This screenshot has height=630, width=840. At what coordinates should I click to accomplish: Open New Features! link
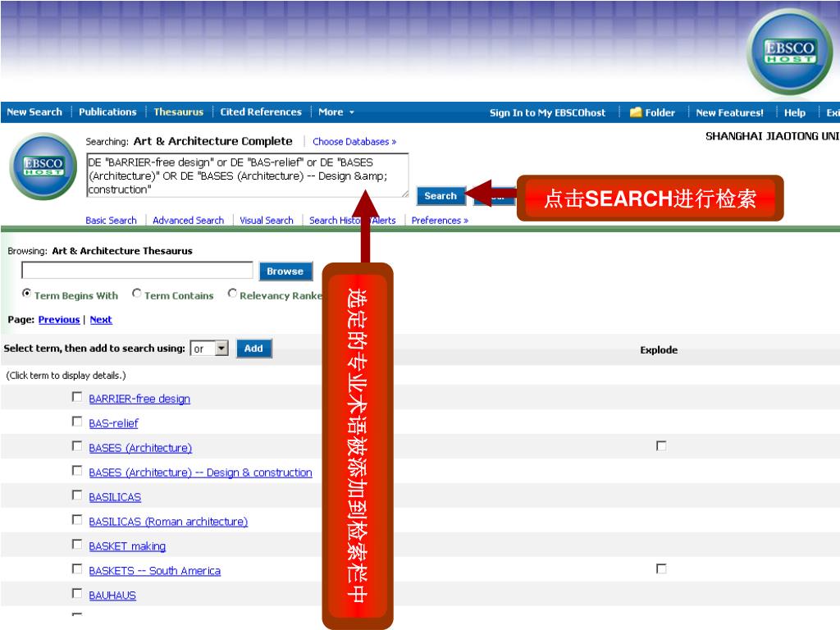coord(729,112)
